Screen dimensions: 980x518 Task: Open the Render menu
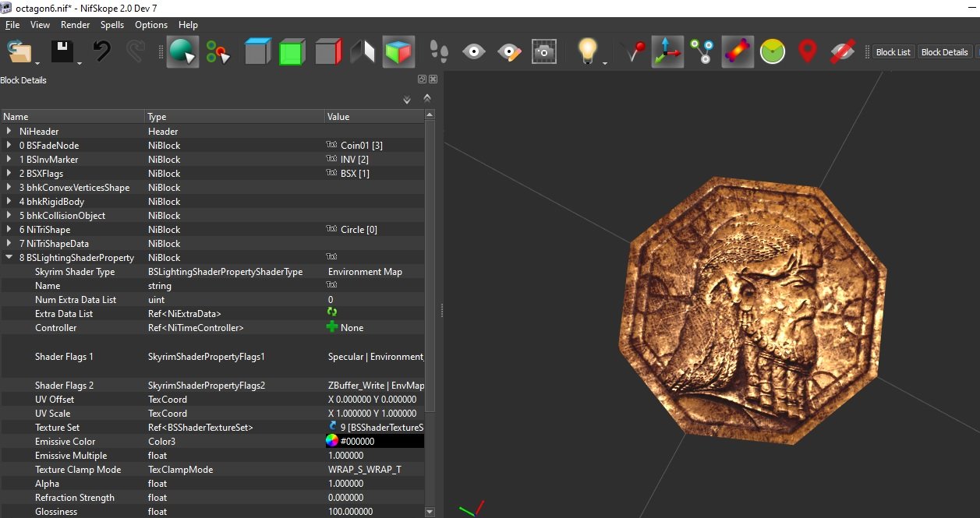click(x=76, y=25)
